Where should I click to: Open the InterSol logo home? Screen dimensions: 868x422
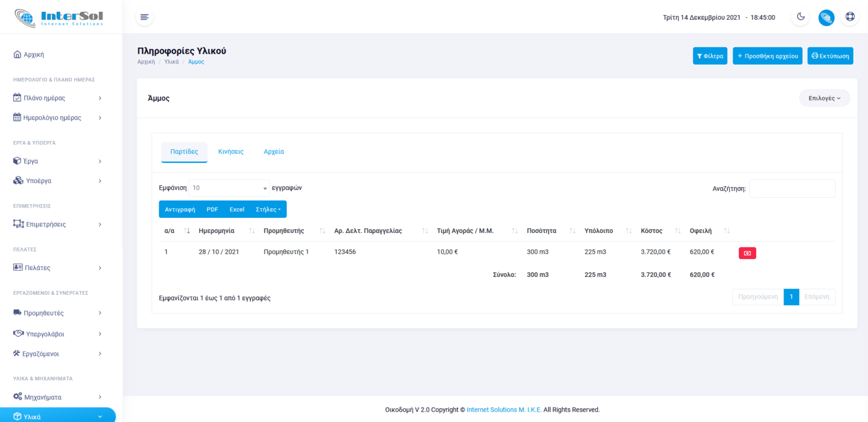pyautogui.click(x=59, y=17)
